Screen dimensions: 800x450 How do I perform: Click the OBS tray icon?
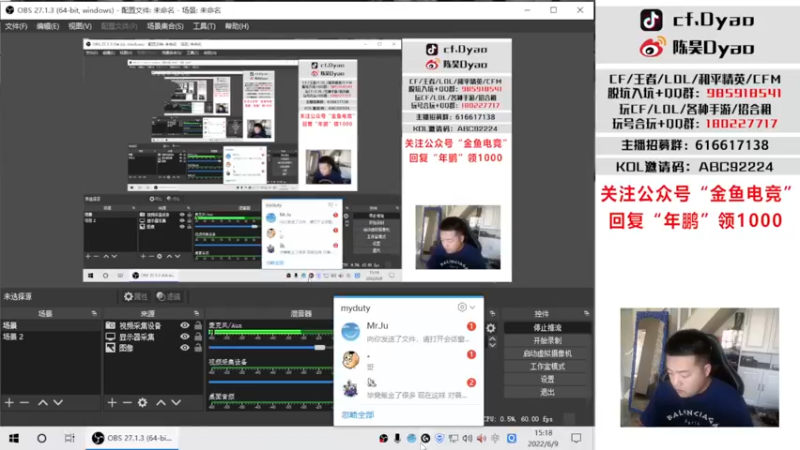click(383, 438)
